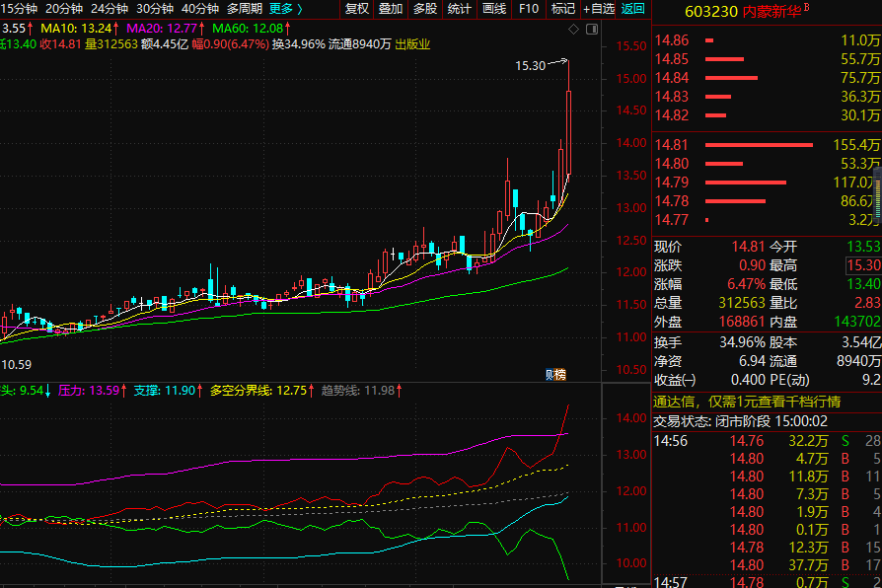882x588 pixels.
Task: Click the 14.81 bid volume bar
Action: click(760, 146)
